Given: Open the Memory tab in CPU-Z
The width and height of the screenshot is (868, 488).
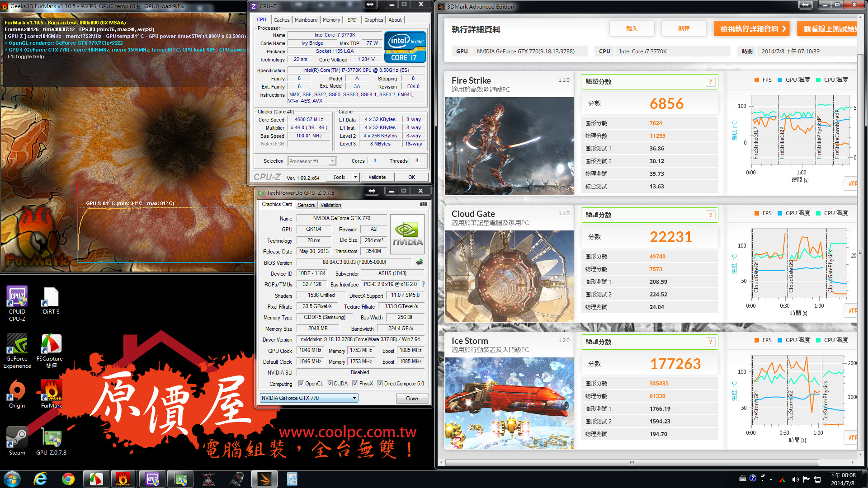Looking at the screenshot, I should (331, 20).
